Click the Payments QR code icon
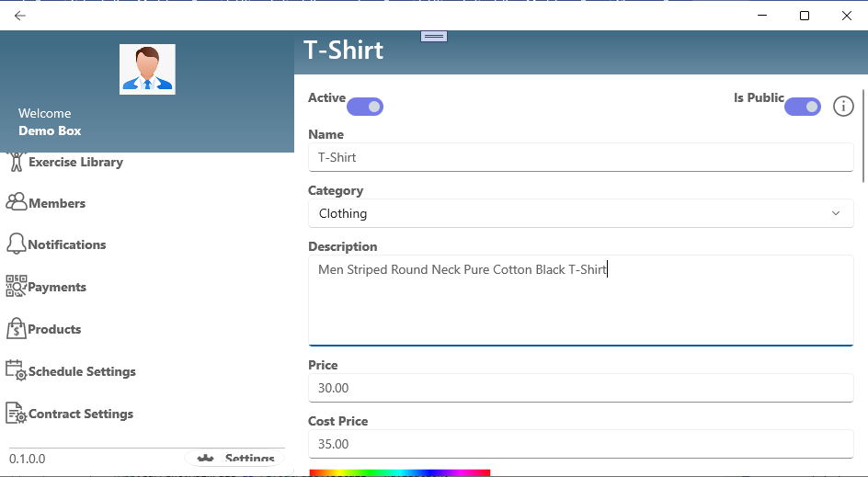This screenshot has height=477, width=868. pyautogui.click(x=16, y=287)
